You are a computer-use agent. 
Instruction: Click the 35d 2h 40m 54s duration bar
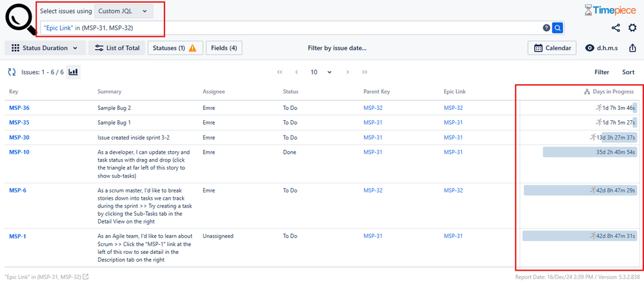coord(590,152)
